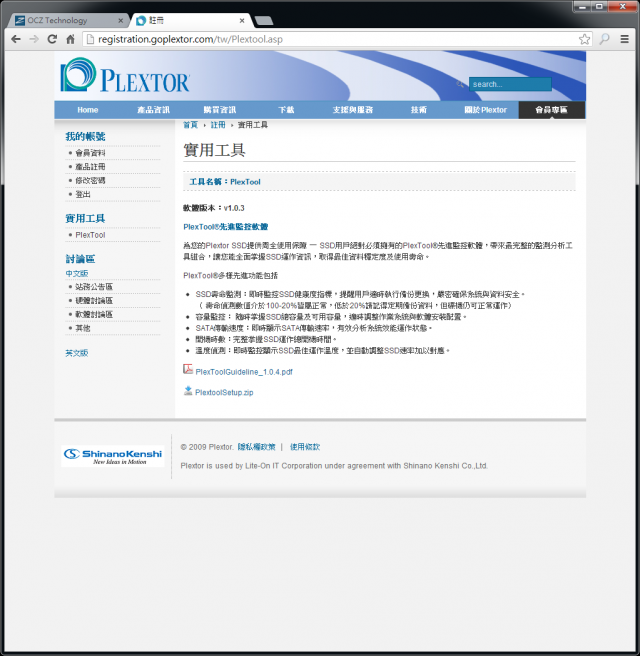Image resolution: width=640 pixels, height=657 pixels.
Task: Click the page icon in the address bar
Action: pos(90,39)
